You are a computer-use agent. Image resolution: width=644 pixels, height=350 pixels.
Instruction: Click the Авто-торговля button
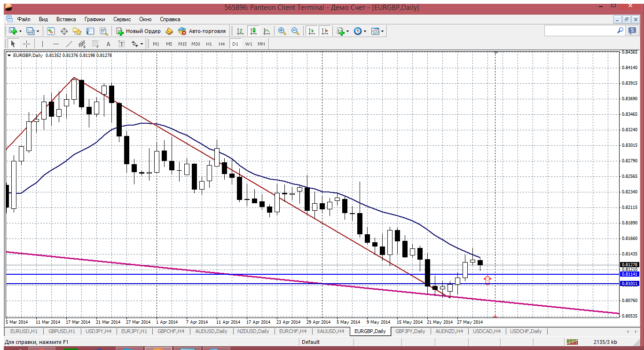click(x=202, y=31)
